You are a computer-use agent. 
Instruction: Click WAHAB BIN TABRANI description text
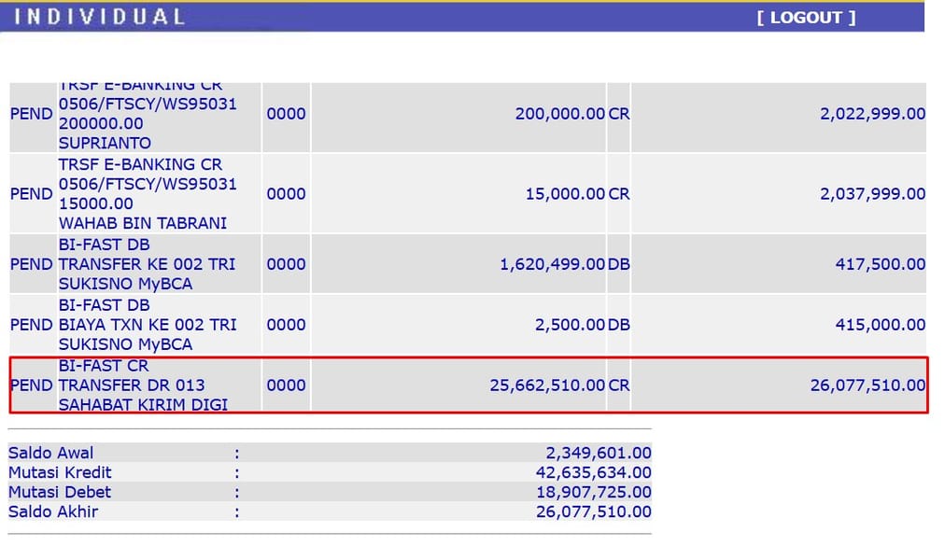click(143, 223)
